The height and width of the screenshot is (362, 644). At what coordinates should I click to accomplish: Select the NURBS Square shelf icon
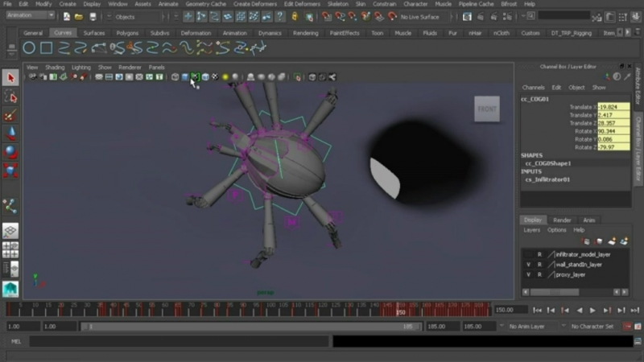click(x=46, y=48)
